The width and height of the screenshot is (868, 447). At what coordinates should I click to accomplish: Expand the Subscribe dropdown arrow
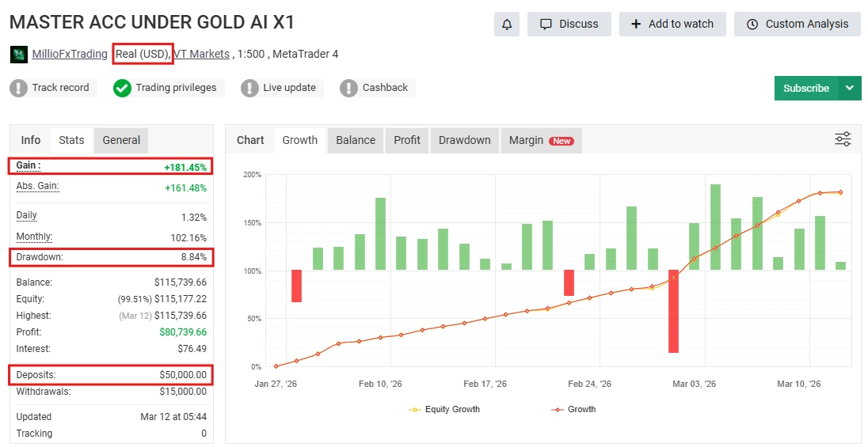tap(850, 88)
